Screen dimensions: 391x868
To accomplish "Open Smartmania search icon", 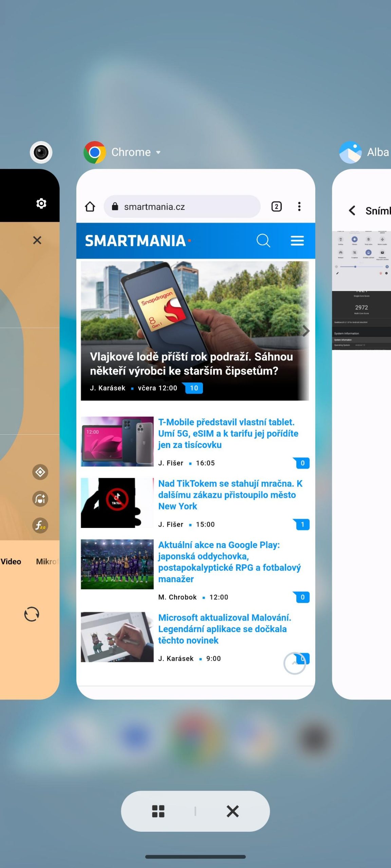I will pyautogui.click(x=263, y=241).
